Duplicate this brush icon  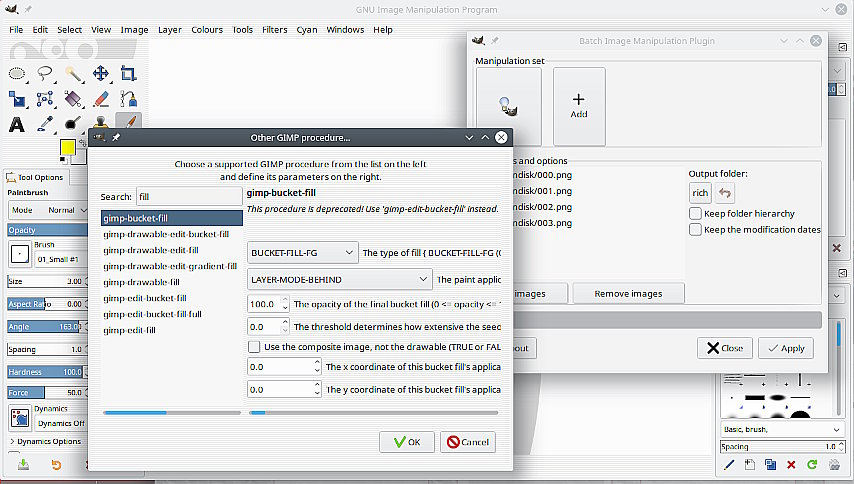point(771,464)
